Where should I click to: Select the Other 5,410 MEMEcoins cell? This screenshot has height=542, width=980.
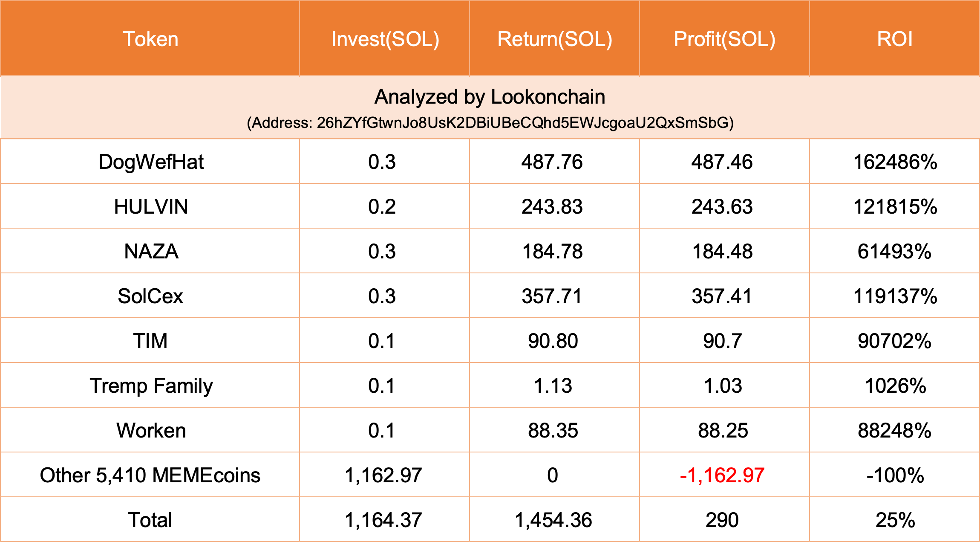tap(150, 475)
